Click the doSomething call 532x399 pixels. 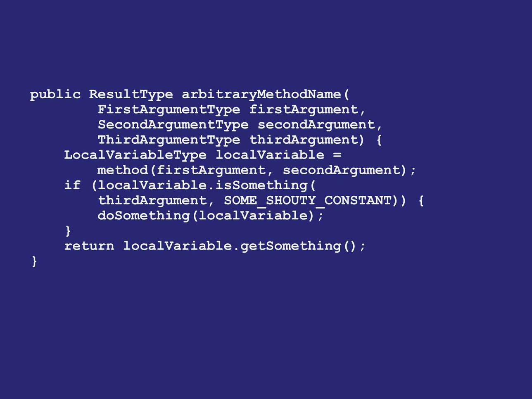(x=143, y=216)
